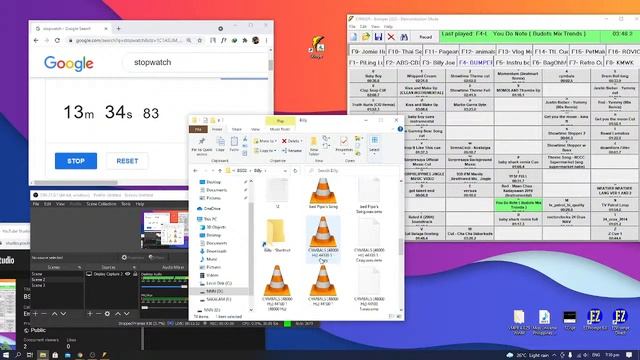Open Chrome extensions puzzle icon
The width and height of the screenshot is (640, 360).
pos(244,40)
